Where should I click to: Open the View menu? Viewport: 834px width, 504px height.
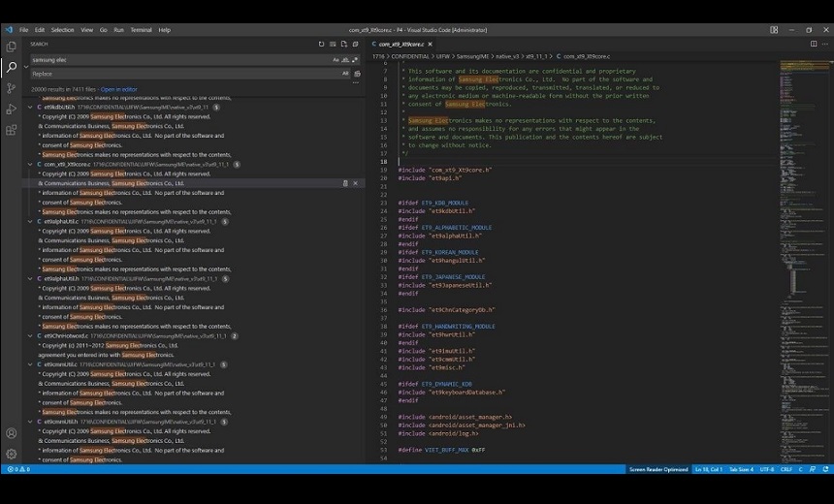[86, 30]
